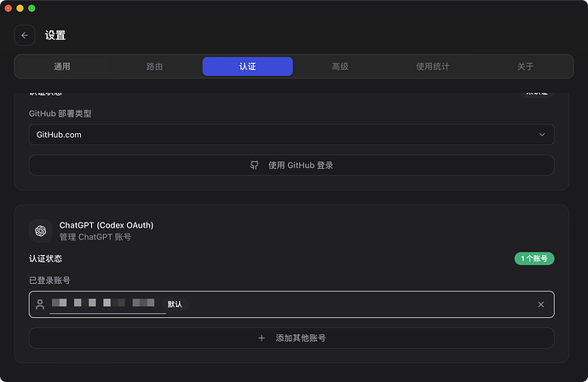The image size is (588, 382).
Task: Click the 使用 GitHub 登录 button
Action: tap(291, 165)
